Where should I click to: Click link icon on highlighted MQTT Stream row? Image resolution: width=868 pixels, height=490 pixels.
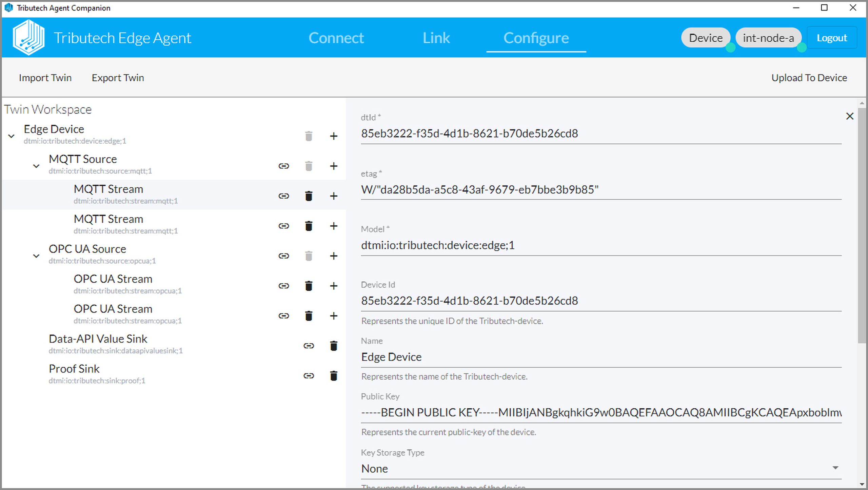pos(284,196)
